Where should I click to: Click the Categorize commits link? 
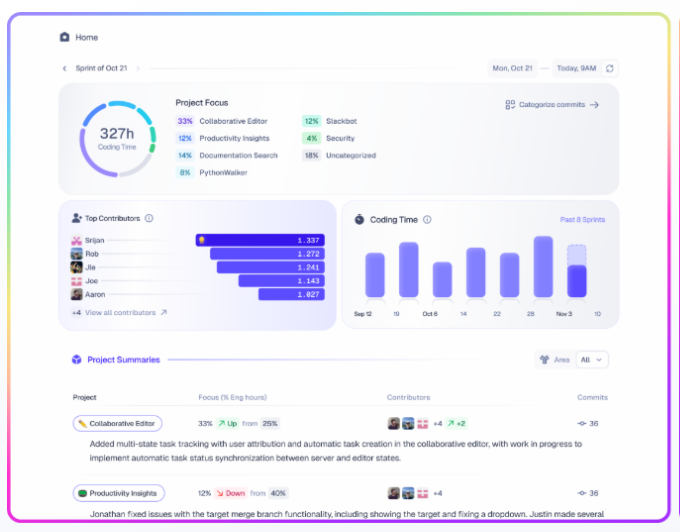pyautogui.click(x=552, y=104)
